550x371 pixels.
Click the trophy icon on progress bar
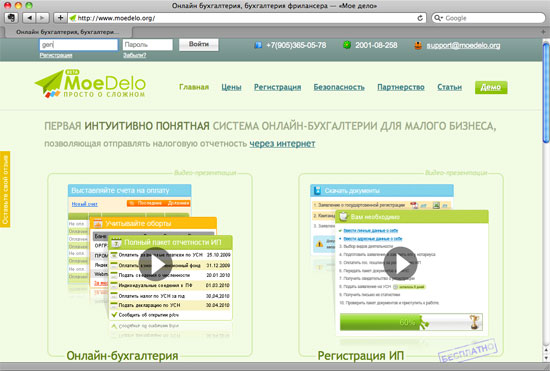pos(474,322)
